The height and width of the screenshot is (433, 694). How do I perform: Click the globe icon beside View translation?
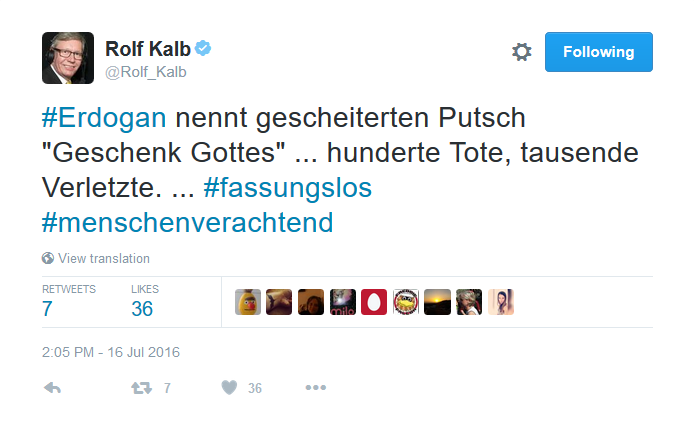point(48,258)
